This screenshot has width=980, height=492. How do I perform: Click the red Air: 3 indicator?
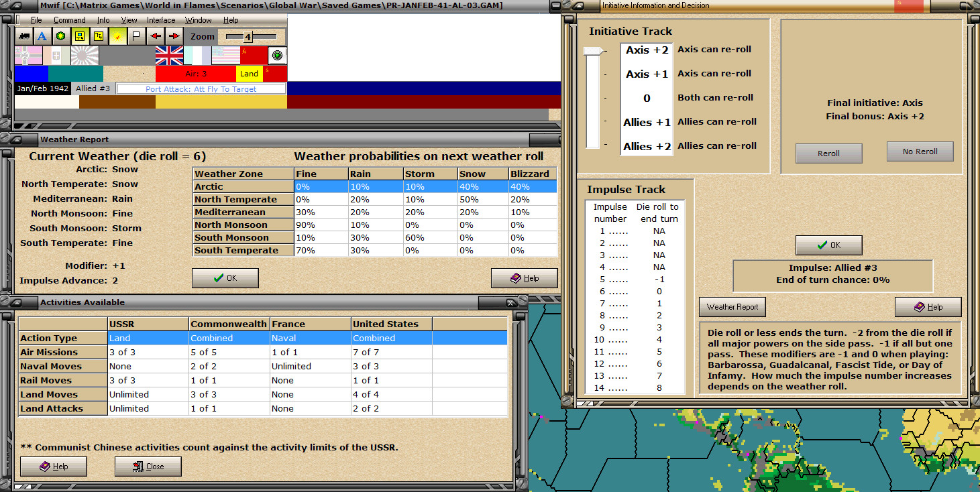[196, 74]
